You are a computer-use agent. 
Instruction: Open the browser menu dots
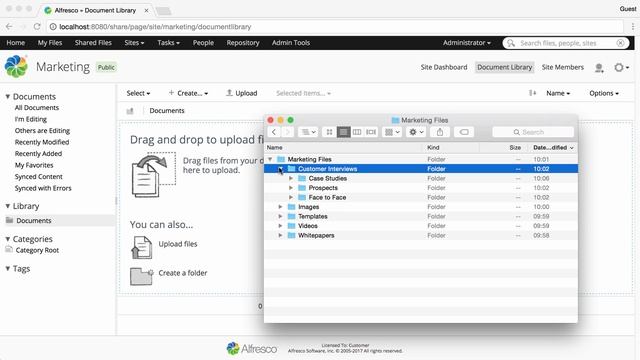tap(633, 27)
